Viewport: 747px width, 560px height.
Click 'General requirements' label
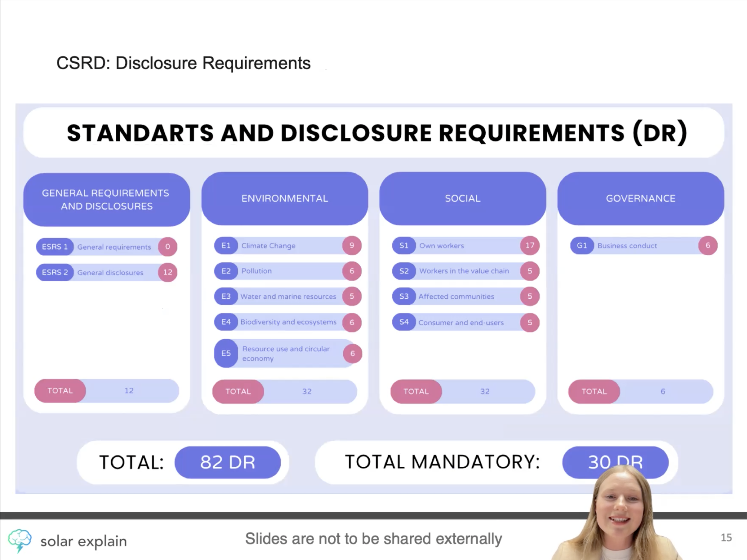pyautogui.click(x=114, y=247)
